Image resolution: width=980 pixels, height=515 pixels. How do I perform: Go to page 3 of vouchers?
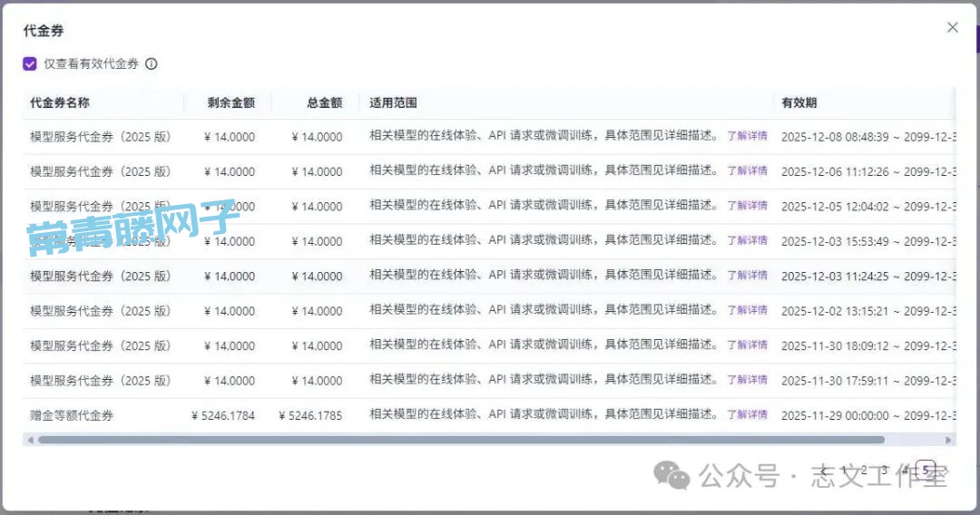[x=884, y=470]
